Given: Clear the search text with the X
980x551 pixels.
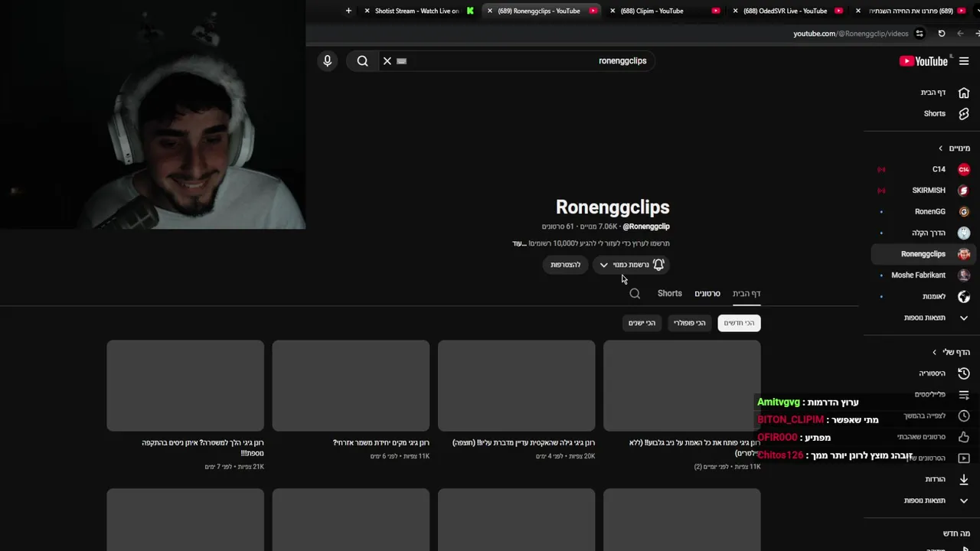Looking at the screenshot, I should coord(387,60).
